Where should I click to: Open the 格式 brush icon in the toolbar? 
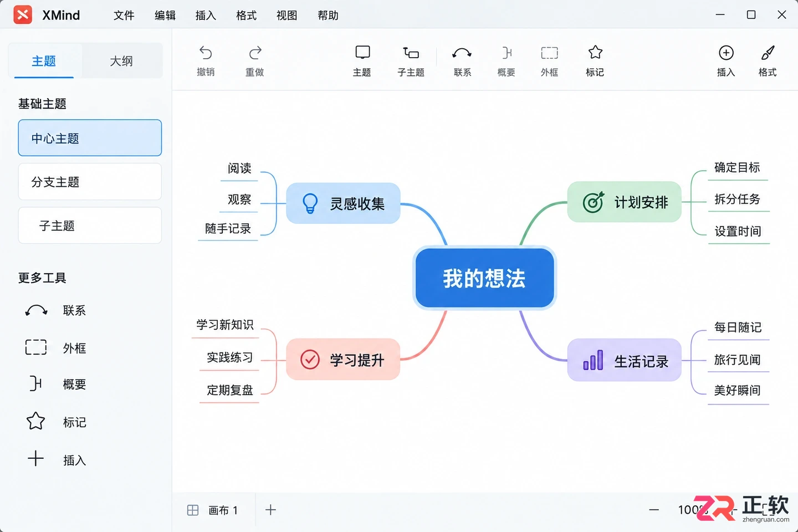coord(768,53)
